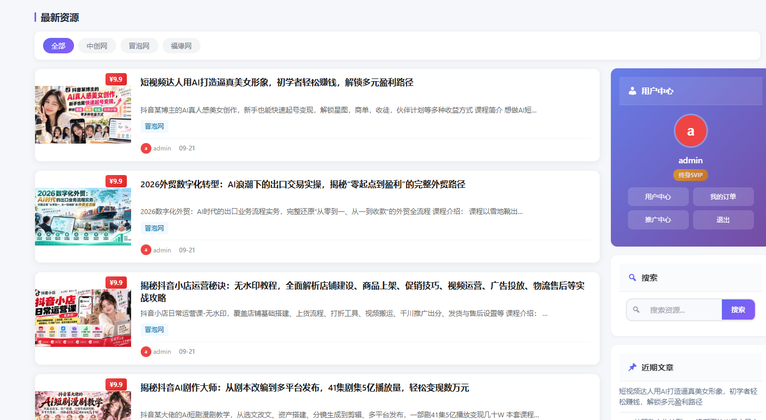
Task: Click admin avatar icon in AI美女形象 article
Action: (146, 148)
